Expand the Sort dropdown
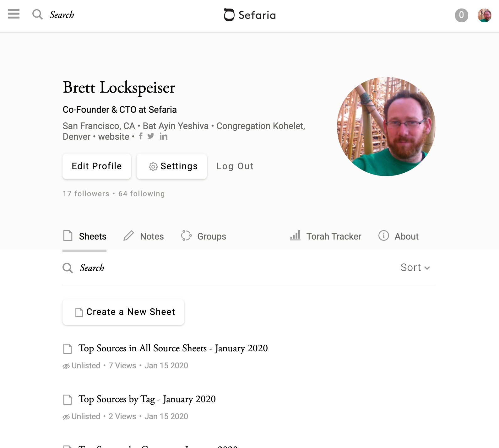This screenshot has width=499, height=448. tap(415, 267)
